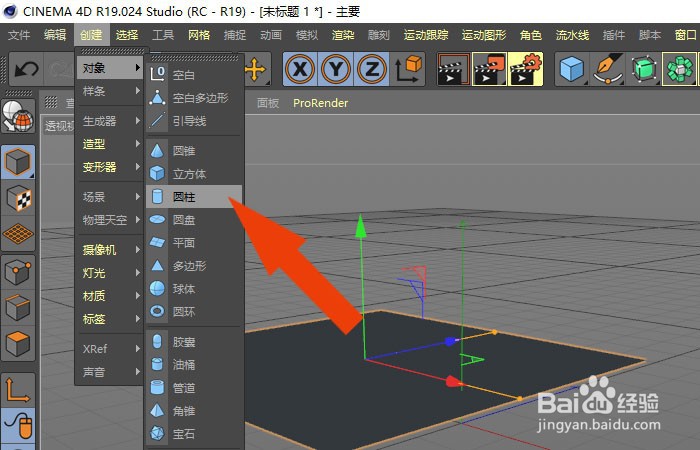The image size is (700, 450).
Task: Switch to Points mode icon
Action: 18,272
